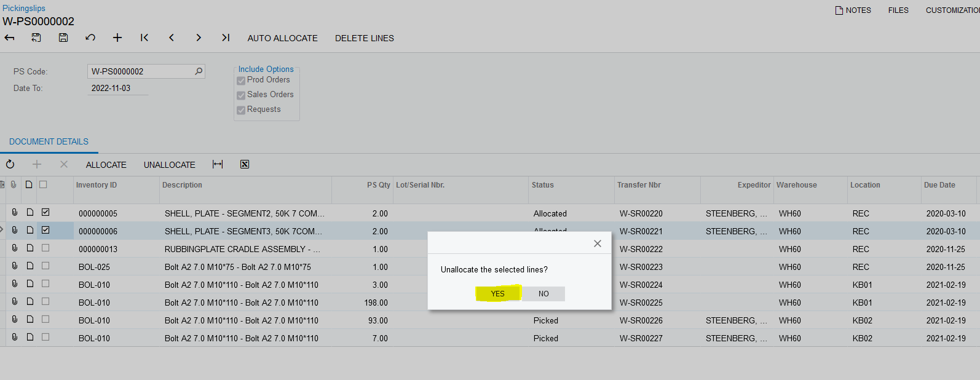980x380 pixels.
Task: Click the Fit to Screen columns icon
Action: pyautogui.click(x=218, y=164)
